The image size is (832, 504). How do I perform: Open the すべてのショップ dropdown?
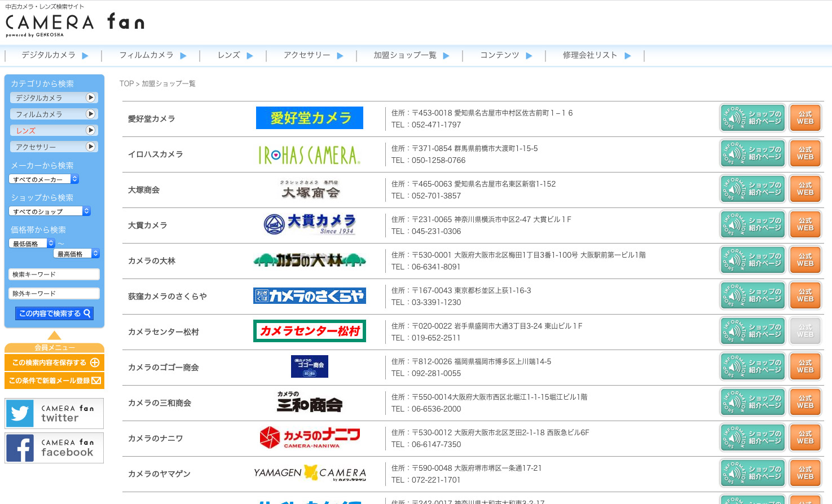pyautogui.click(x=50, y=211)
